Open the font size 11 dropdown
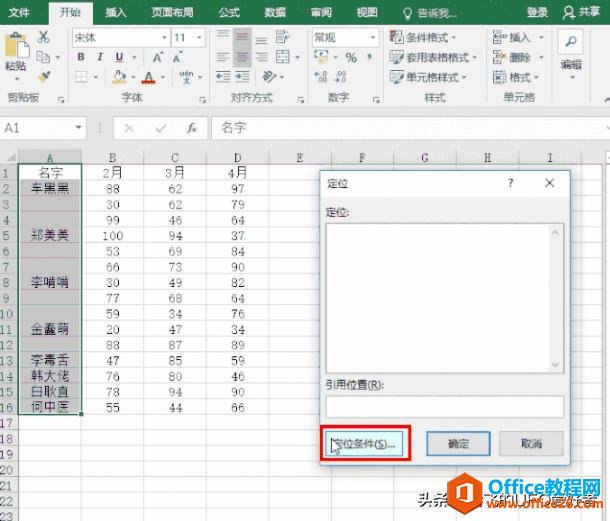Viewport: 610px width, 521px height. (x=199, y=38)
